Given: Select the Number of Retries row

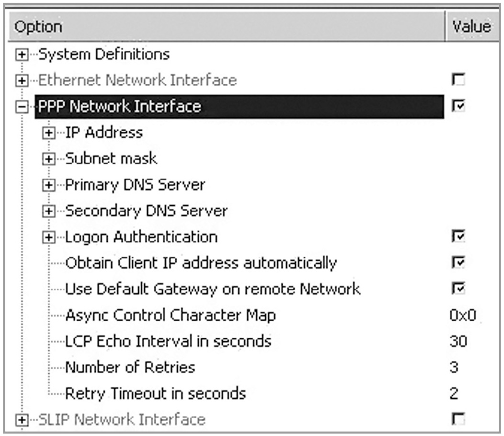Looking at the screenshot, I should tap(130, 368).
